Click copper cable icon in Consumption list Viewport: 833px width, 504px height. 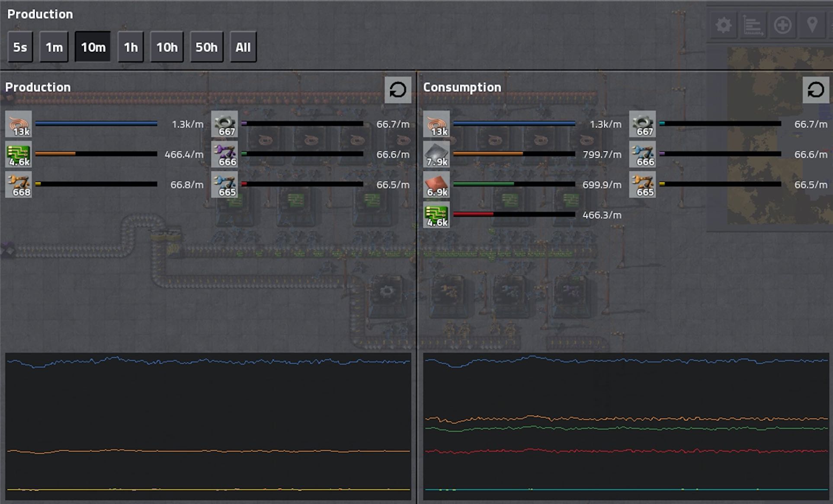[x=436, y=124]
